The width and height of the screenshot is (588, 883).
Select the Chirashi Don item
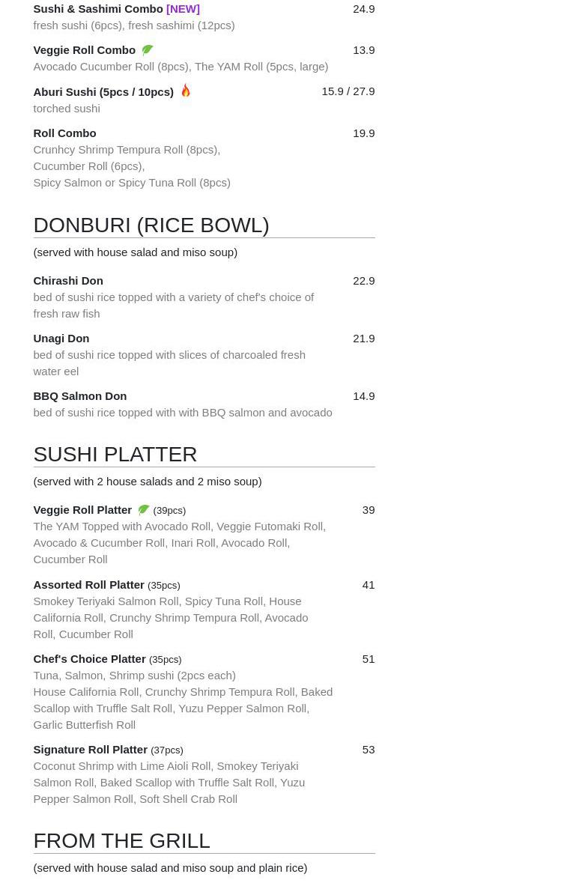click(68, 281)
